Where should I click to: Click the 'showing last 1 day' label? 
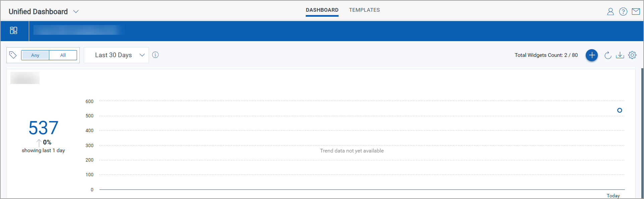(x=44, y=151)
